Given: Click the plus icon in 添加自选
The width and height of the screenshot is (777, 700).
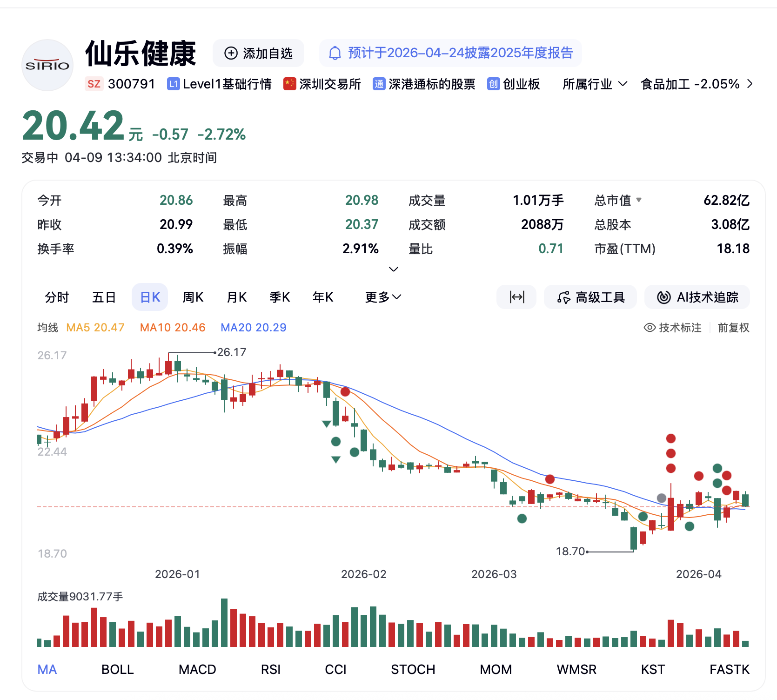Looking at the screenshot, I should (231, 53).
